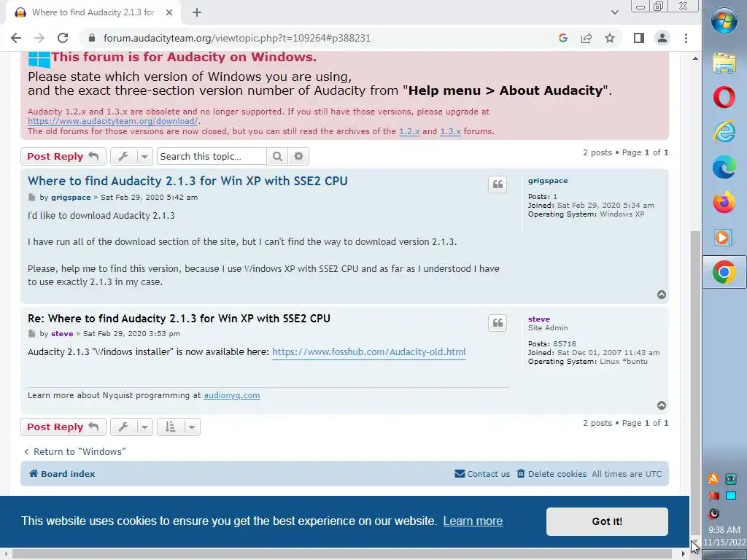
Task: Click Contact us in the footer
Action: pos(483,474)
